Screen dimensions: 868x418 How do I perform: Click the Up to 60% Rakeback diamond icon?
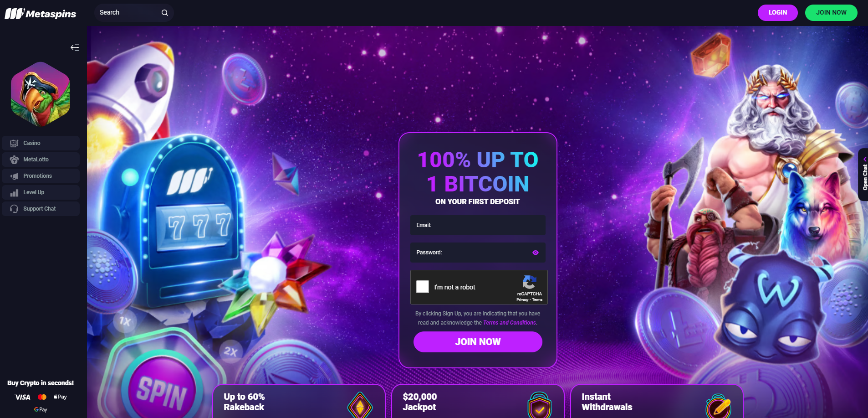point(360,405)
